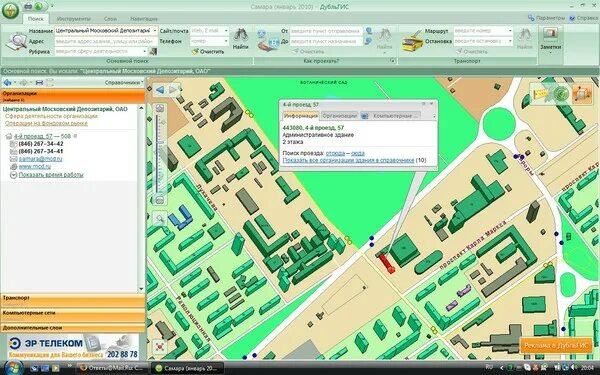Switch to the Инструменты ribbon tab
This screenshot has height=375, width=600.
(x=73, y=18)
